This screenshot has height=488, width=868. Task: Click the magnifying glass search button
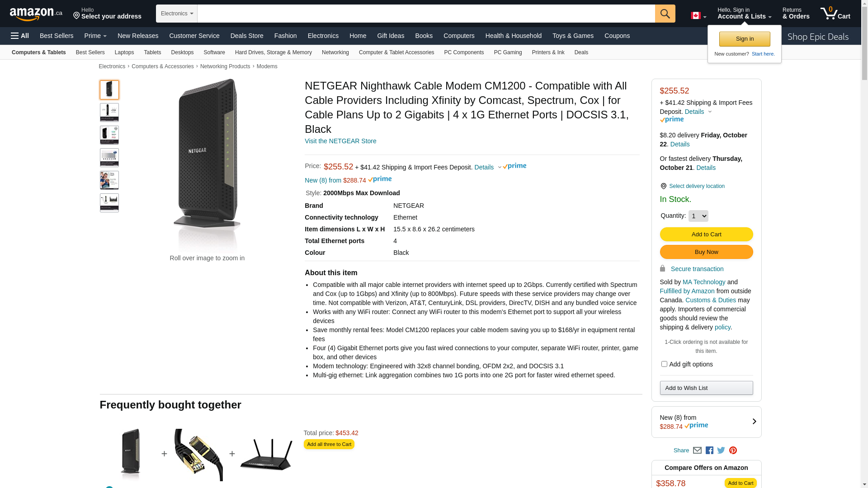[665, 14]
